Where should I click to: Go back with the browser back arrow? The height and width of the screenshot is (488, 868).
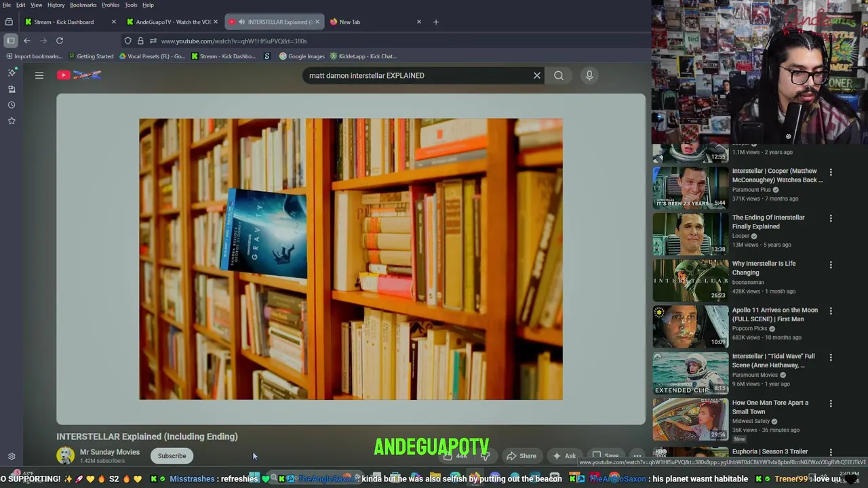(x=27, y=41)
